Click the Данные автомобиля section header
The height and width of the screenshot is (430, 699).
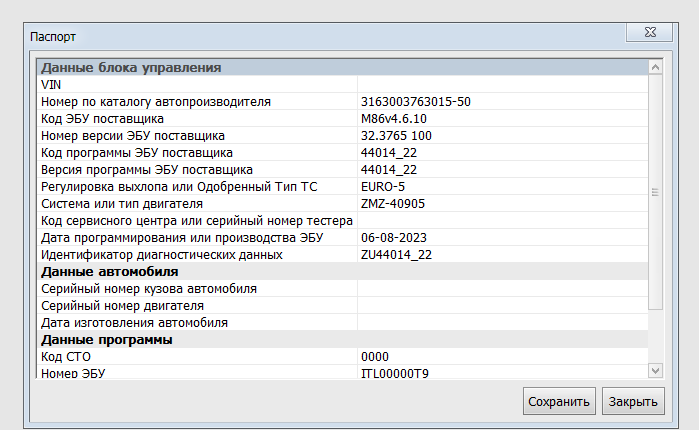[343, 271]
